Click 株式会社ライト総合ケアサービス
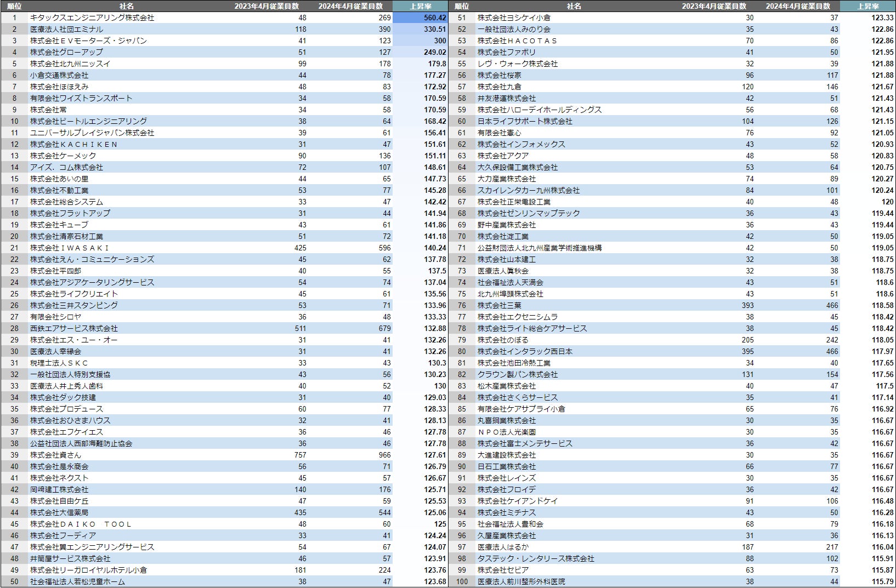Screen dimensions: 896x588 pos(532,328)
